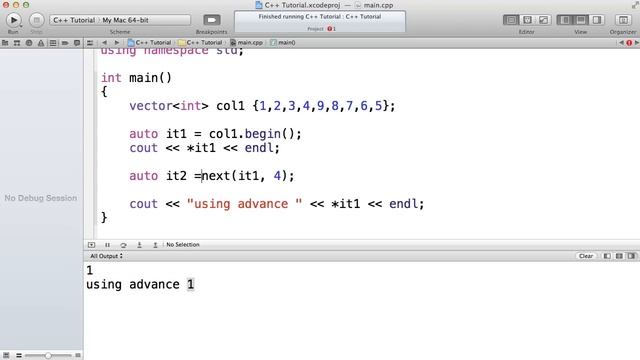Stop the running program
This screenshot has width=640, height=360.
[x=36, y=20]
